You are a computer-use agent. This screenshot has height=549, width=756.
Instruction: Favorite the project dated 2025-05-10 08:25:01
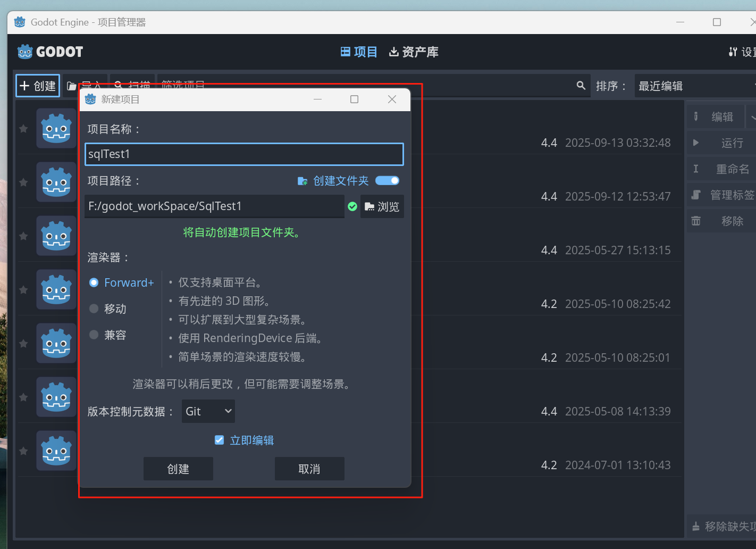pos(23,344)
